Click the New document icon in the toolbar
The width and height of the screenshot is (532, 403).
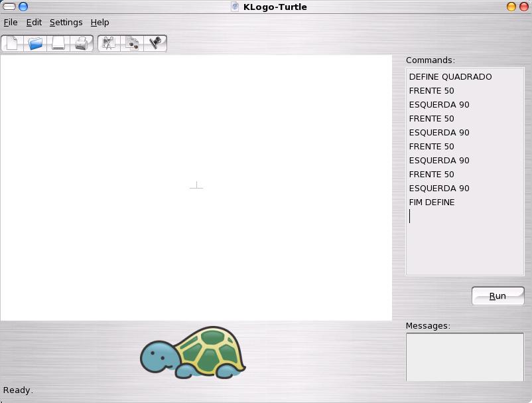(12, 43)
